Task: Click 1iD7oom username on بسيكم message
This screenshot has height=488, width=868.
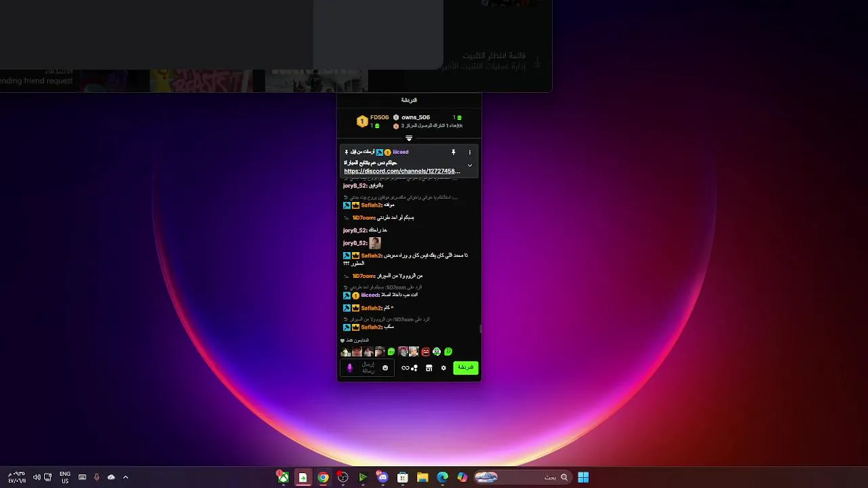Action: [x=363, y=218]
